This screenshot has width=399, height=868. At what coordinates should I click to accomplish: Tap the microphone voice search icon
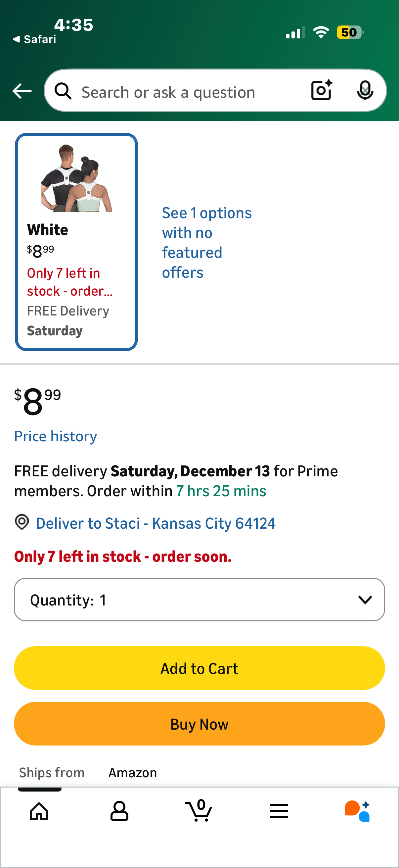tap(365, 90)
